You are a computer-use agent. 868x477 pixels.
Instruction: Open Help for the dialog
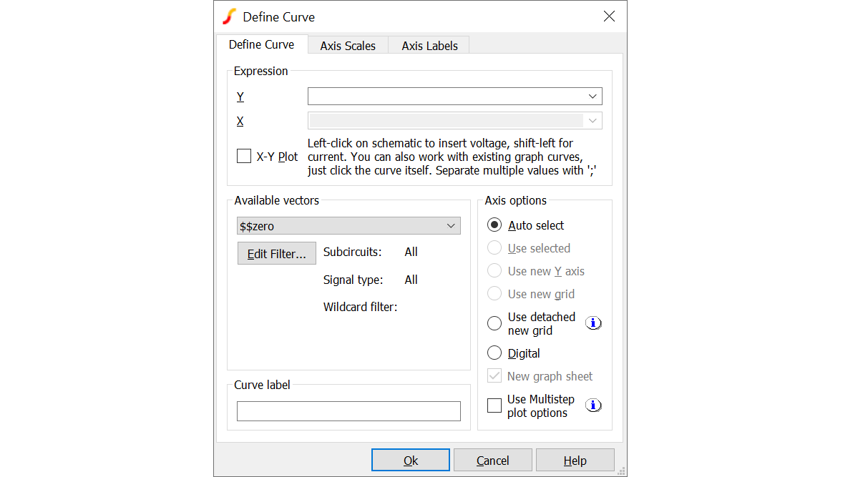(x=575, y=461)
